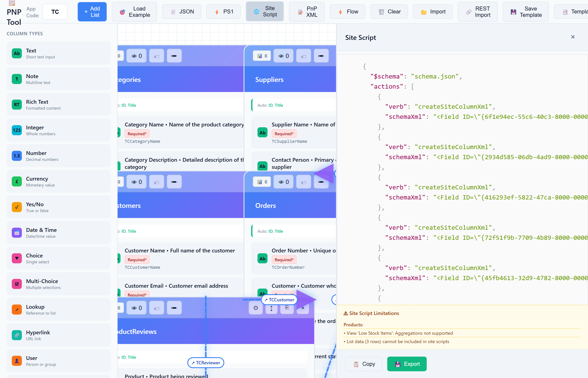Select the Multi-Choice column type
588x378 pixels.
click(58, 284)
